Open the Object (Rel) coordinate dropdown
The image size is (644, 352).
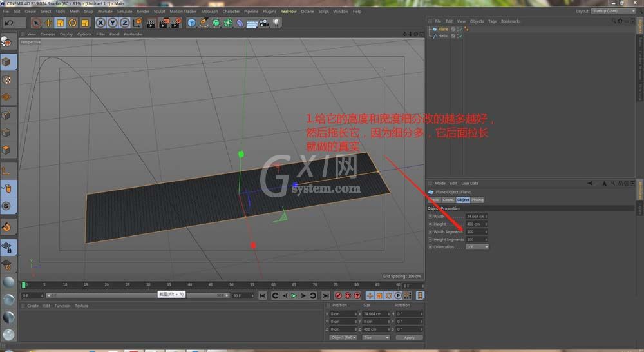(343, 338)
